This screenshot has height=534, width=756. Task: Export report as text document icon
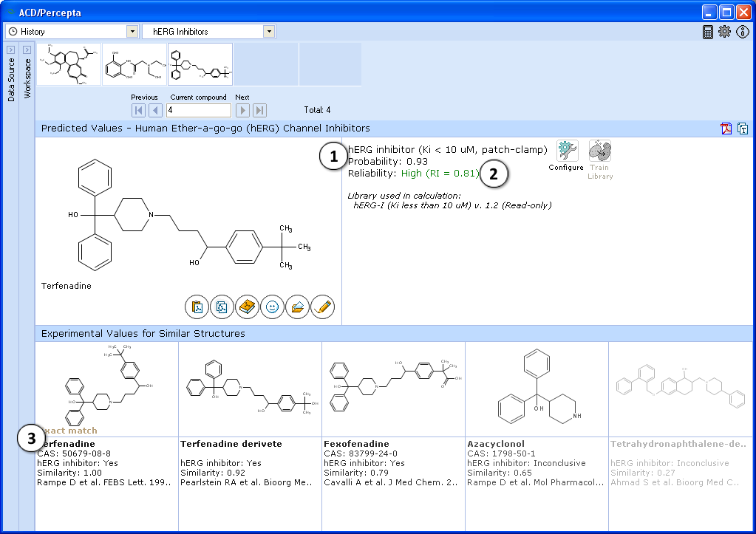743,129
